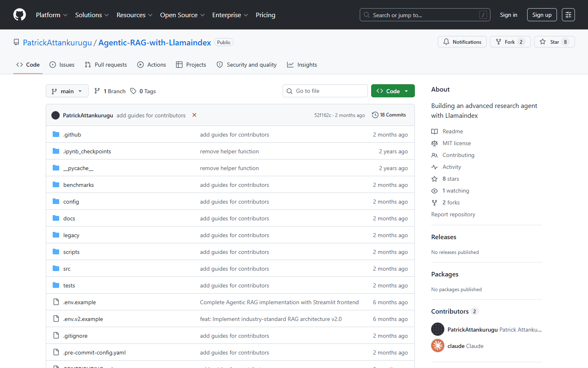Click the Sign up button
This screenshot has height=368, width=588.
pos(542,15)
